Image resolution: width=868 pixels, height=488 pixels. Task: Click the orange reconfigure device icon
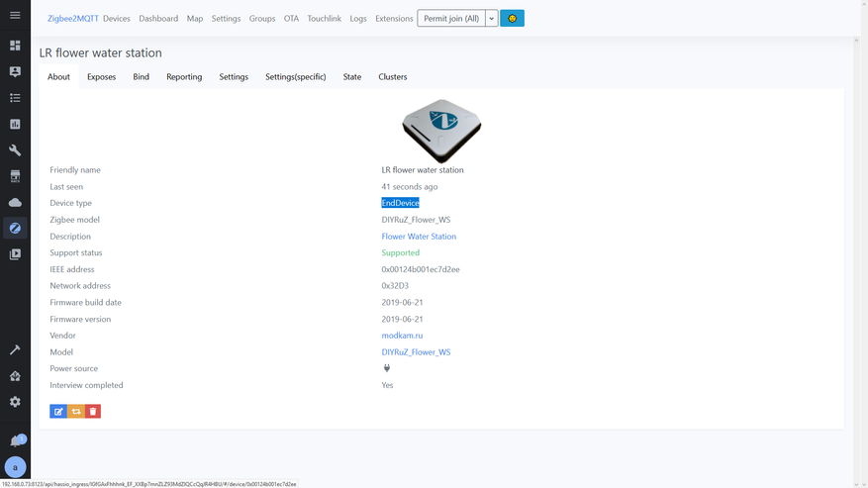point(76,411)
